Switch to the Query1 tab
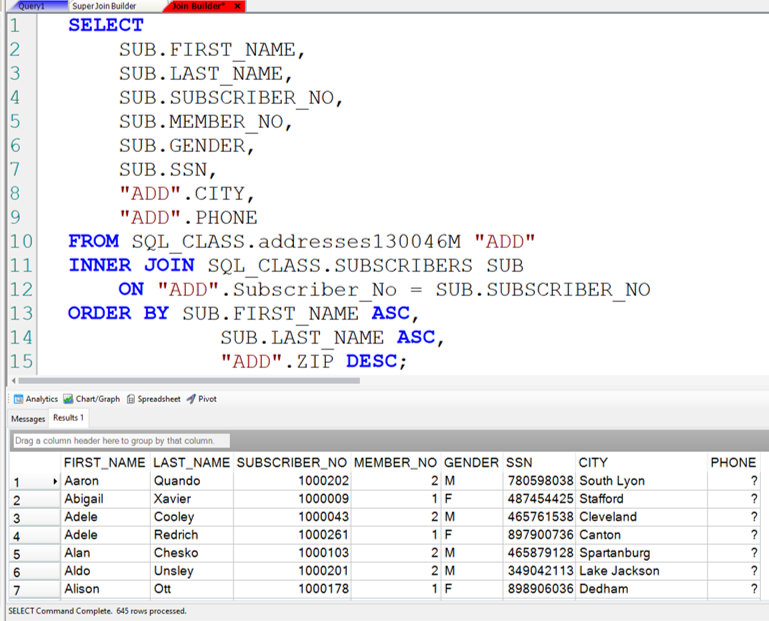 [x=31, y=6]
